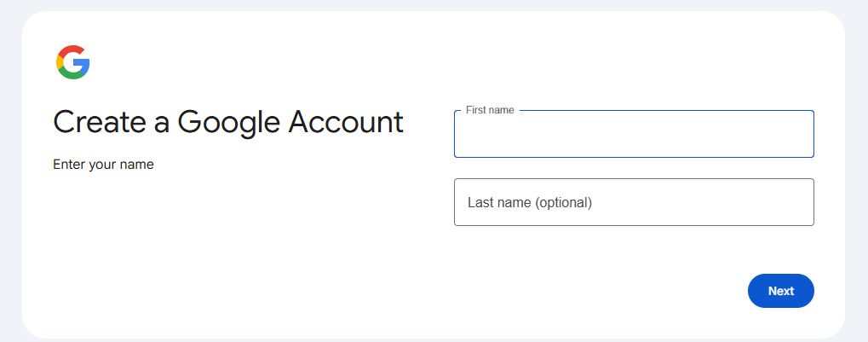
Task: Focus the First name input field
Action: click(634, 135)
